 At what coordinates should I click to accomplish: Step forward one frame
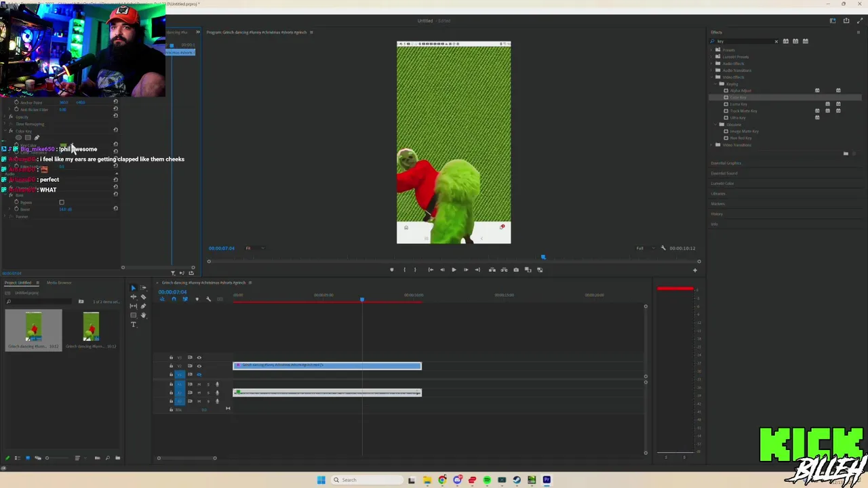point(466,270)
